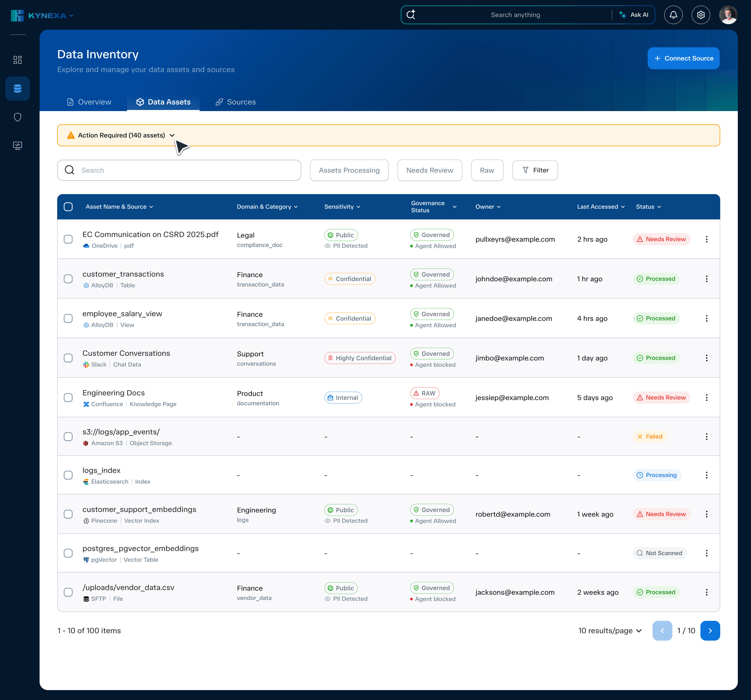Select the /uploads/vendor_data.csv row checkbox
751x700 pixels.
tap(68, 592)
